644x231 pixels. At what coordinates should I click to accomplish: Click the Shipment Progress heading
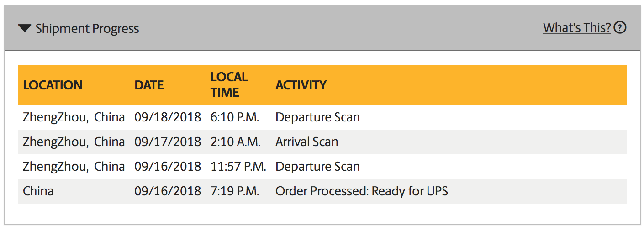click(87, 29)
